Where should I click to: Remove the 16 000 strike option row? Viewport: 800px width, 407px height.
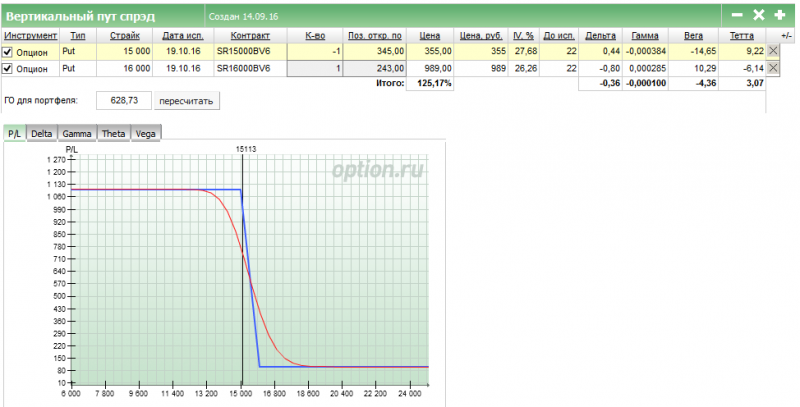[x=773, y=68]
